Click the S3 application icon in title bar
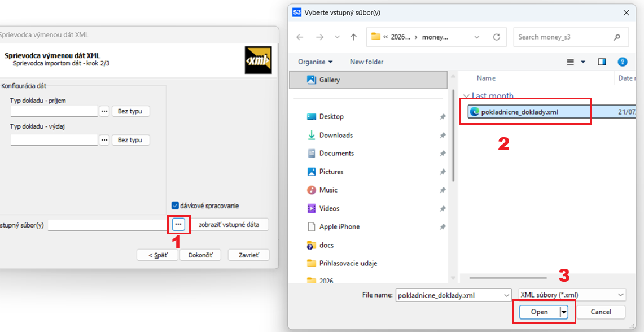Viewport: 644px width, 332px height. [297, 12]
